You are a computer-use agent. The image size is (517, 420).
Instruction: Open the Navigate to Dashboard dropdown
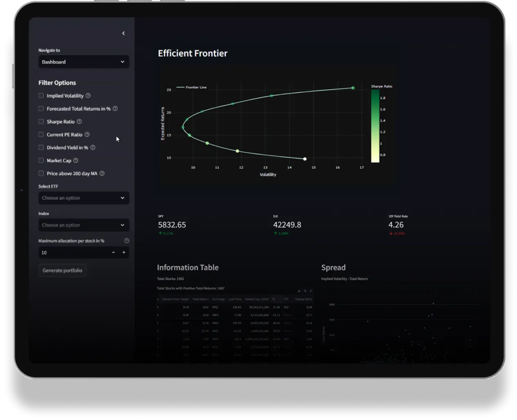pyautogui.click(x=84, y=62)
